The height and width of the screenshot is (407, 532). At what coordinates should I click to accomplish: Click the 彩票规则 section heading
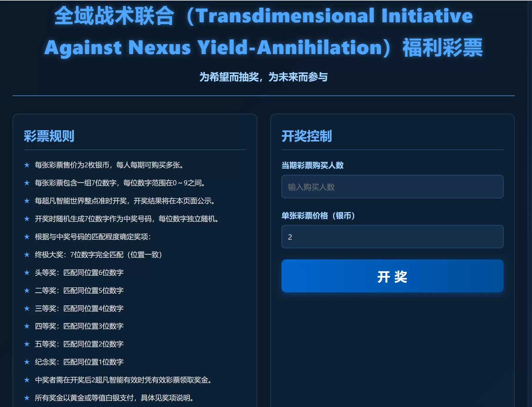49,136
